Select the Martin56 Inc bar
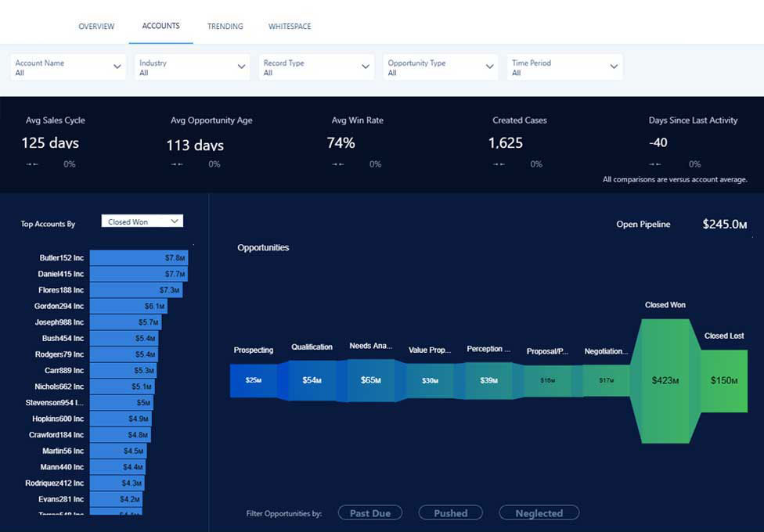 (118, 451)
